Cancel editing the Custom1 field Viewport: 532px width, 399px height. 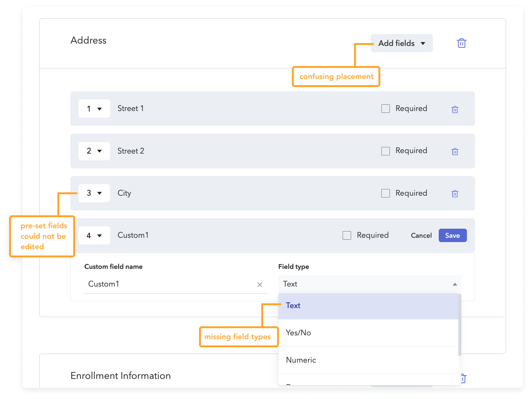point(421,235)
